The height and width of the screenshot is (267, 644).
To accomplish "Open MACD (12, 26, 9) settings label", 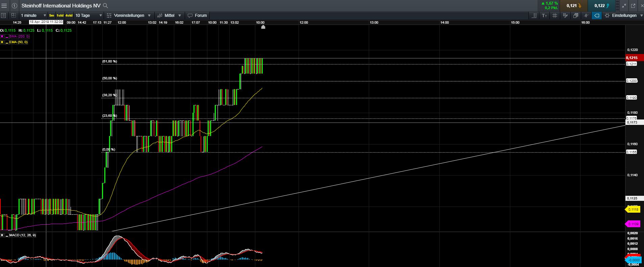I will 23,235.
